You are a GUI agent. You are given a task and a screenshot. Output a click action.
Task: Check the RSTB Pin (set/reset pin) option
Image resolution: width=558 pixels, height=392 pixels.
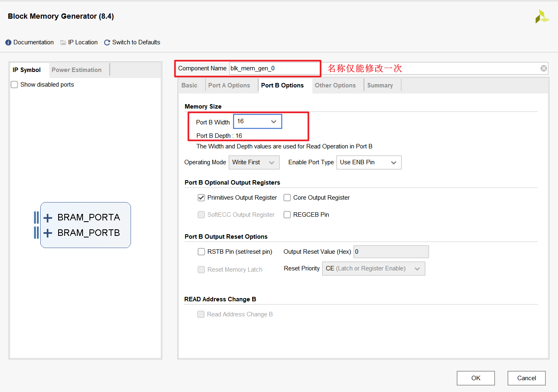click(x=201, y=252)
